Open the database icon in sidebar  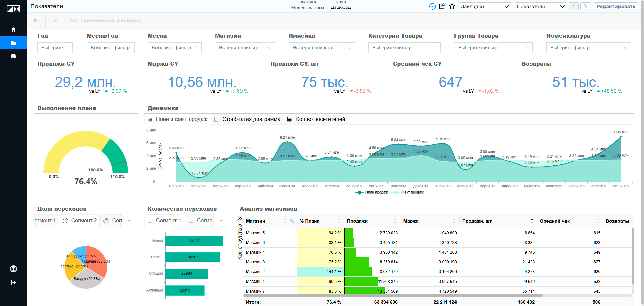(x=13, y=56)
